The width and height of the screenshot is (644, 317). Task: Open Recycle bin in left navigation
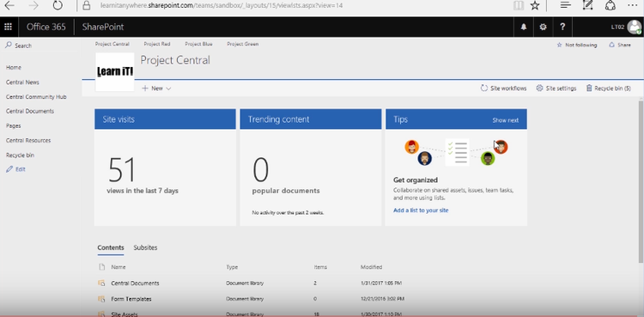[20, 155]
